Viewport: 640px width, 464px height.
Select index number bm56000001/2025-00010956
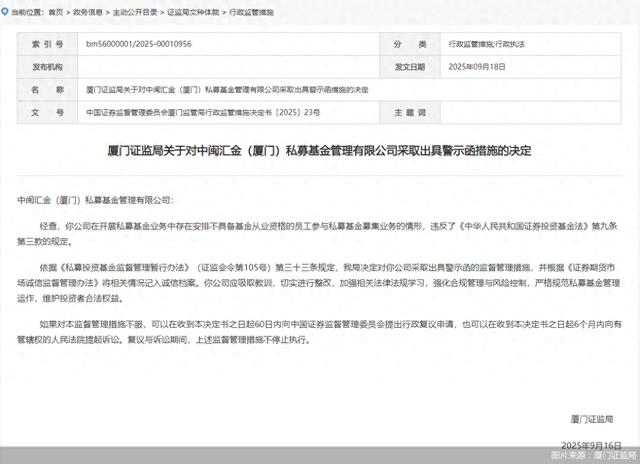point(138,44)
